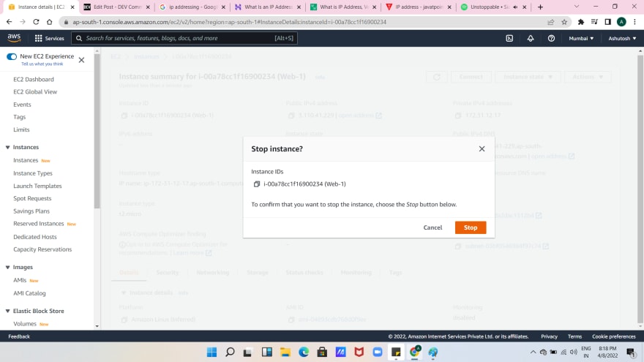The height and width of the screenshot is (362, 644).
Task: Open the Ashutosh account dropdown
Action: pyautogui.click(x=622, y=38)
